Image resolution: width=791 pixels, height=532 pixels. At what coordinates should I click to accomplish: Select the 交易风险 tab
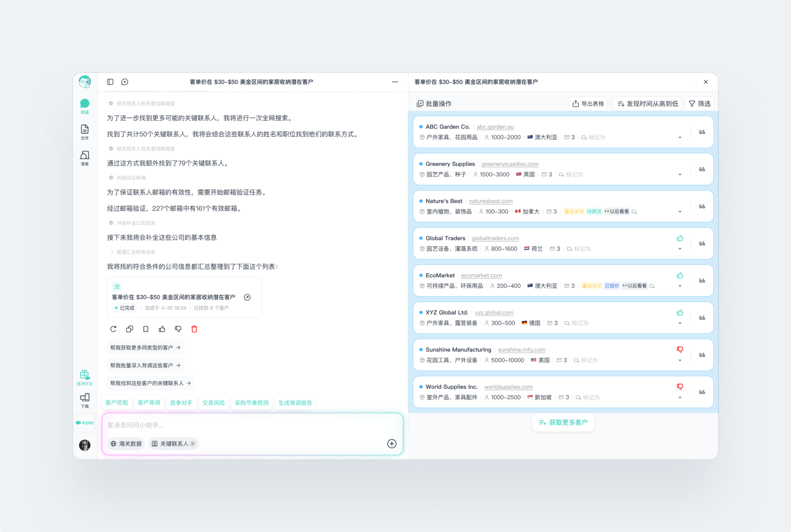214,403
